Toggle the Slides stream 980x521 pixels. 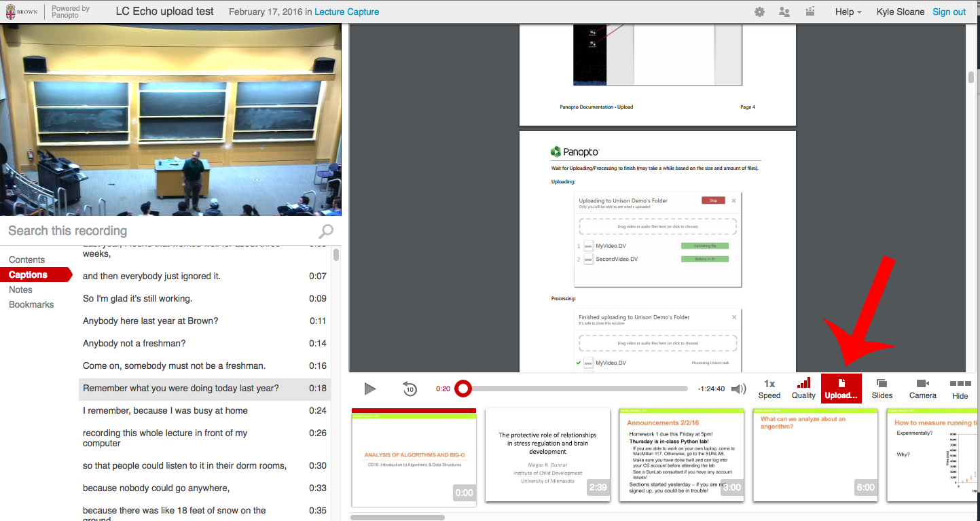(x=882, y=389)
